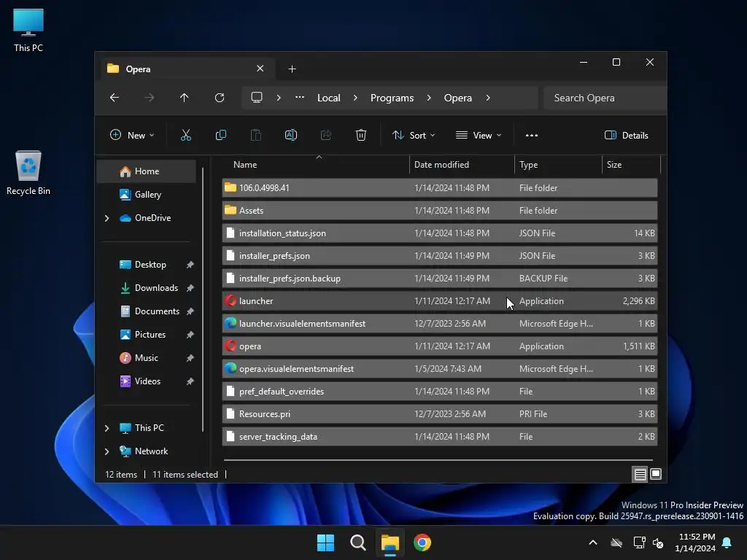Click Local in the breadcrumb path
Viewport: 747px width, 560px height.
(329, 98)
